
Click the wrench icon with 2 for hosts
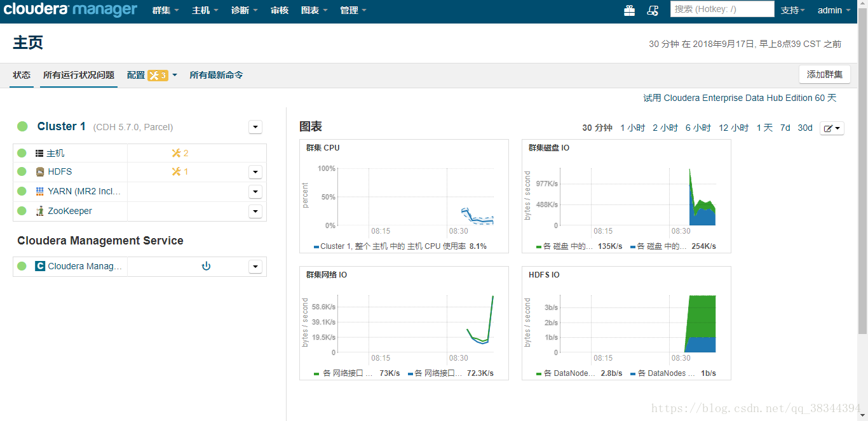[x=180, y=153]
